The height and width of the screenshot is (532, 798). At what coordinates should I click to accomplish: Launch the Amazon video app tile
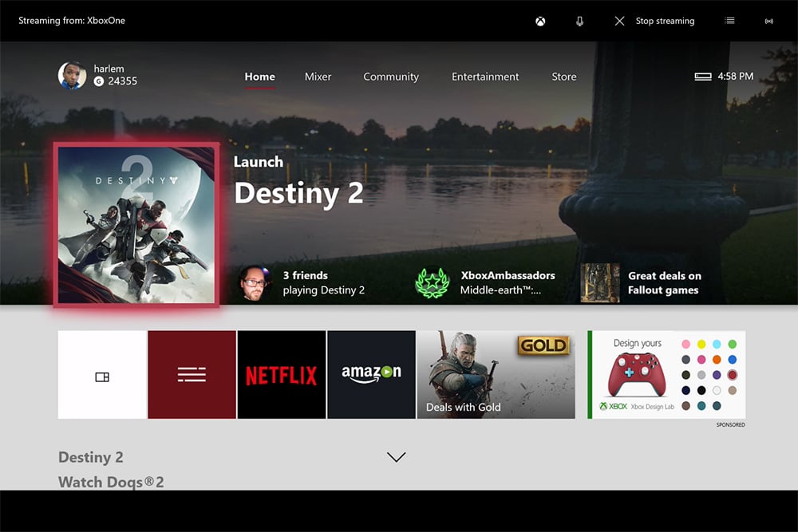pyautogui.click(x=372, y=375)
